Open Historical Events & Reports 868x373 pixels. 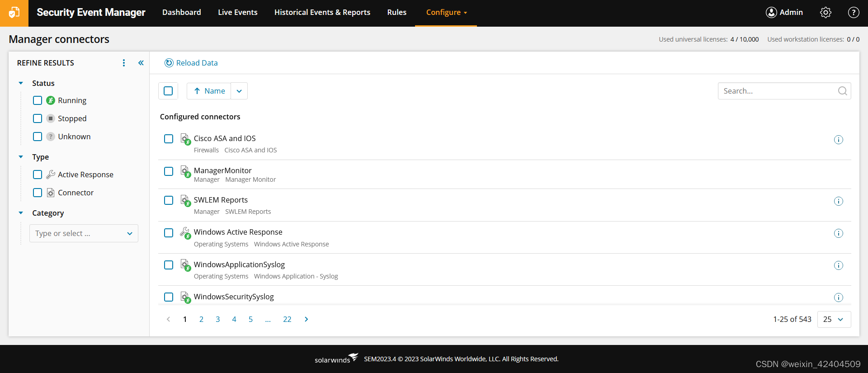pyautogui.click(x=322, y=13)
